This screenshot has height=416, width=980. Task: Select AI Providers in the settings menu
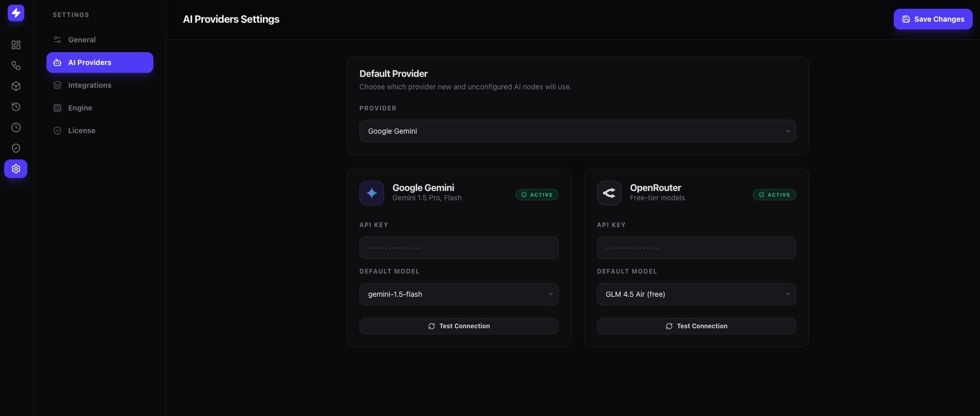point(100,62)
